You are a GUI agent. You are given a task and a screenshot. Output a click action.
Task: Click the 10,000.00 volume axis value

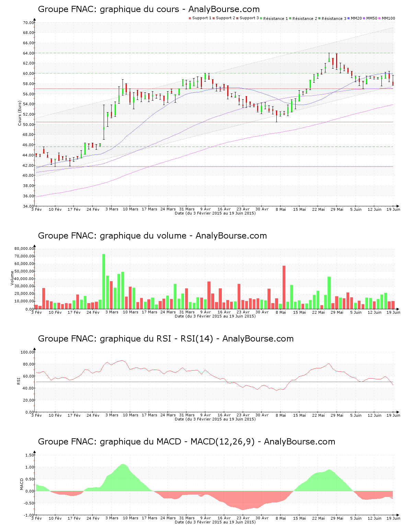24,301
